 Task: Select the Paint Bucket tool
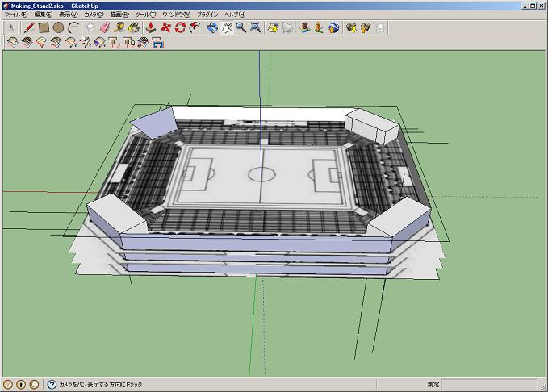click(x=134, y=27)
